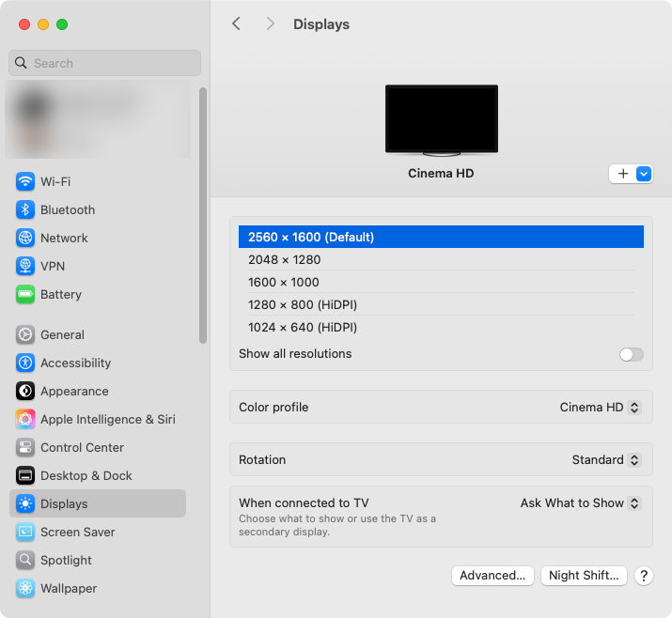This screenshot has height=618, width=672.
Task: Select the Displays sun icon
Action: tap(25, 503)
